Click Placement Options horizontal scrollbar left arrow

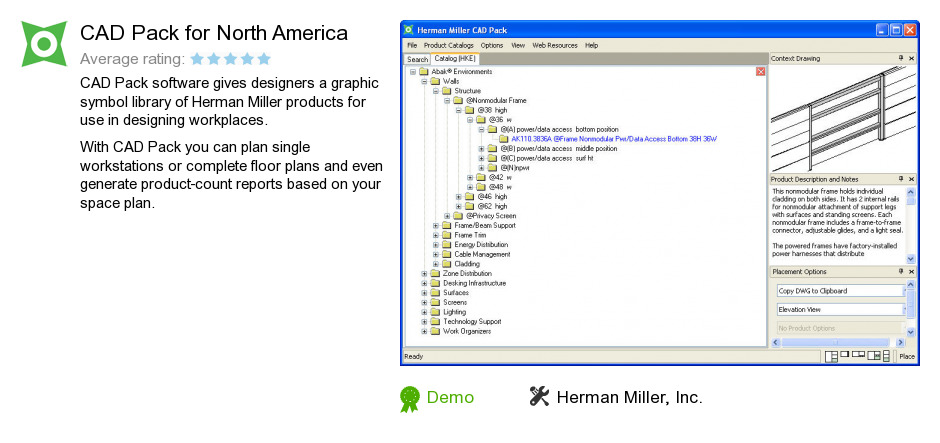[775, 342]
